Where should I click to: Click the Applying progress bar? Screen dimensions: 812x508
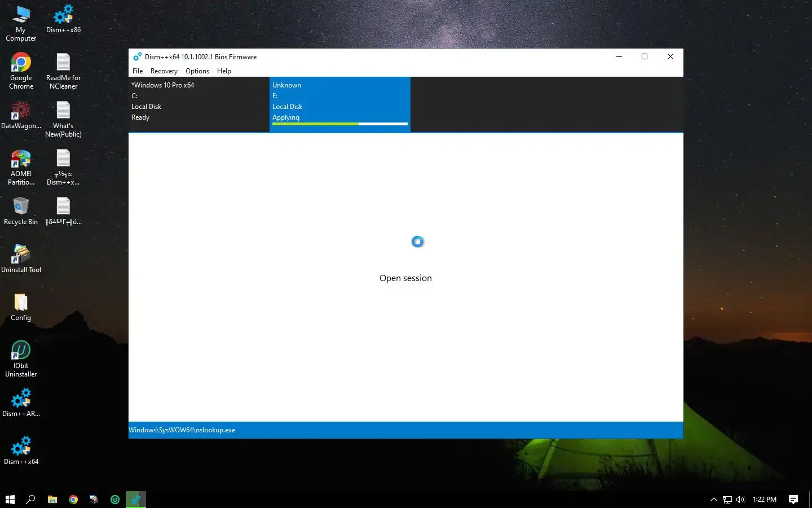click(340, 124)
